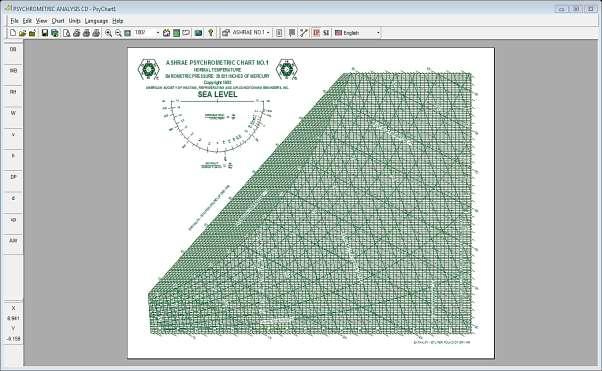Switch to SI units

click(326, 33)
